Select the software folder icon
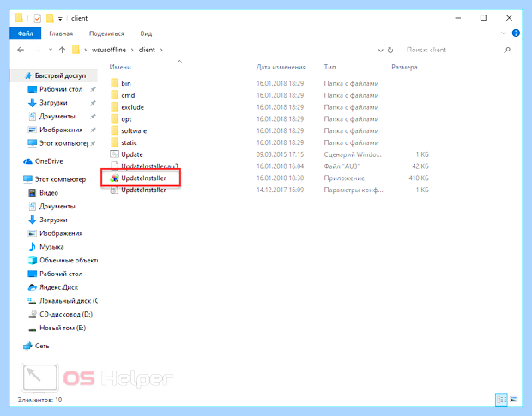Viewport: 532px width, 416px height. [x=115, y=131]
